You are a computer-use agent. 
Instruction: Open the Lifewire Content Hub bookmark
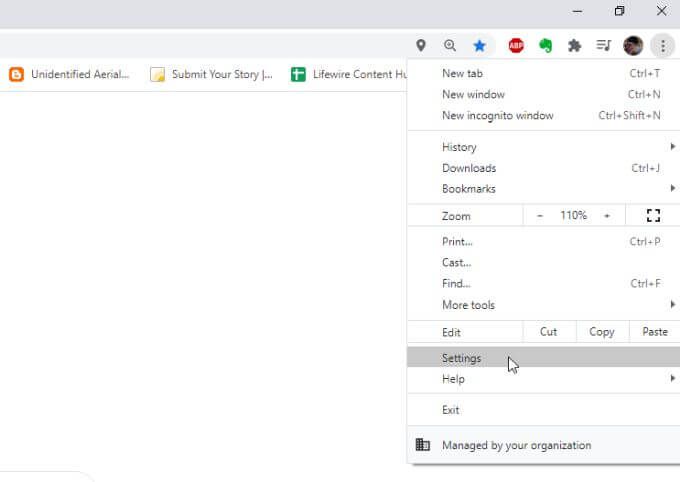[x=349, y=74]
